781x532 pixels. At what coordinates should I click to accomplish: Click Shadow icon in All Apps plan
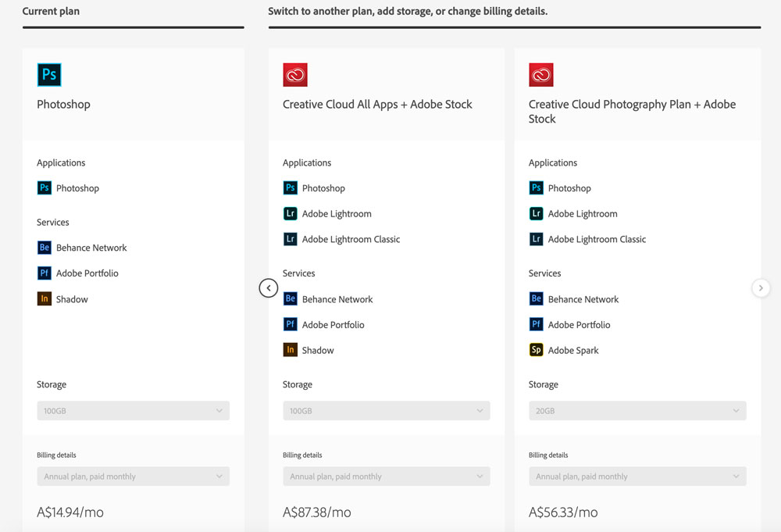click(x=291, y=350)
